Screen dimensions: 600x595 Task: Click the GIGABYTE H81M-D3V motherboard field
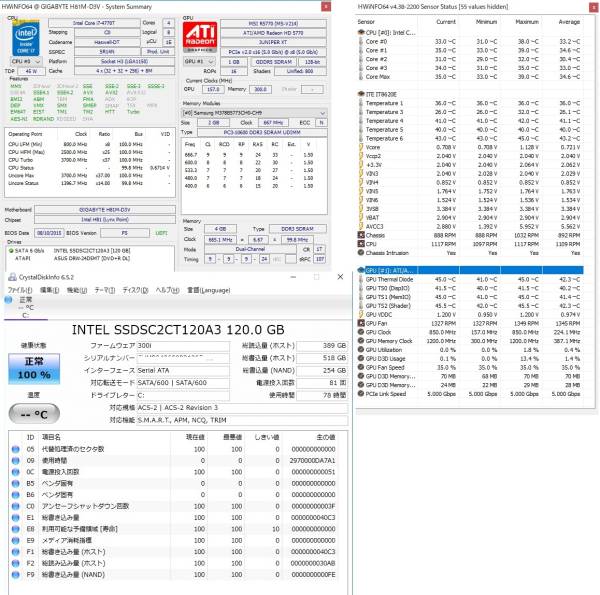105,210
